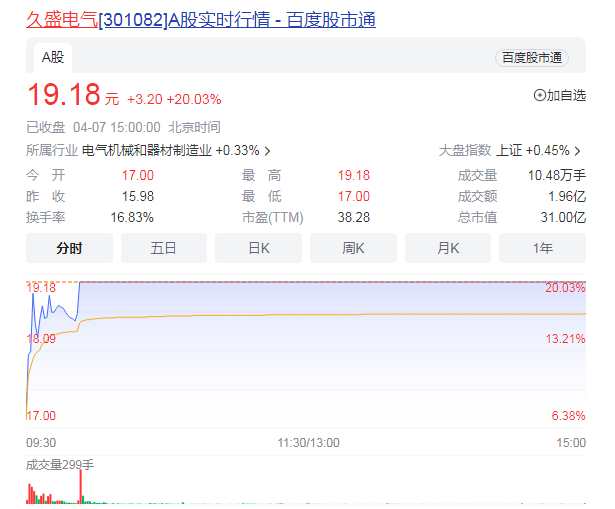The width and height of the screenshot is (615, 509).
Task: Show the 周K weekly candlestick chart
Action: click(353, 248)
